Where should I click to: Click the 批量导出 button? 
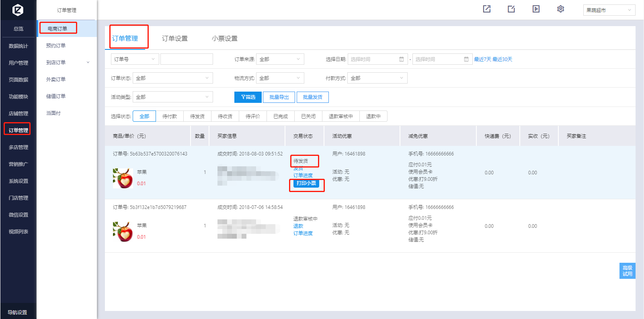coord(279,97)
